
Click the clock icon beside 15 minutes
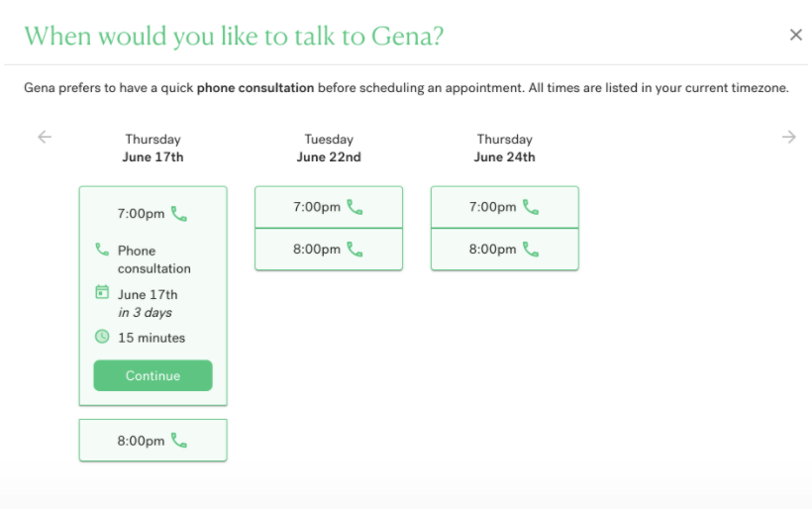[102, 337]
